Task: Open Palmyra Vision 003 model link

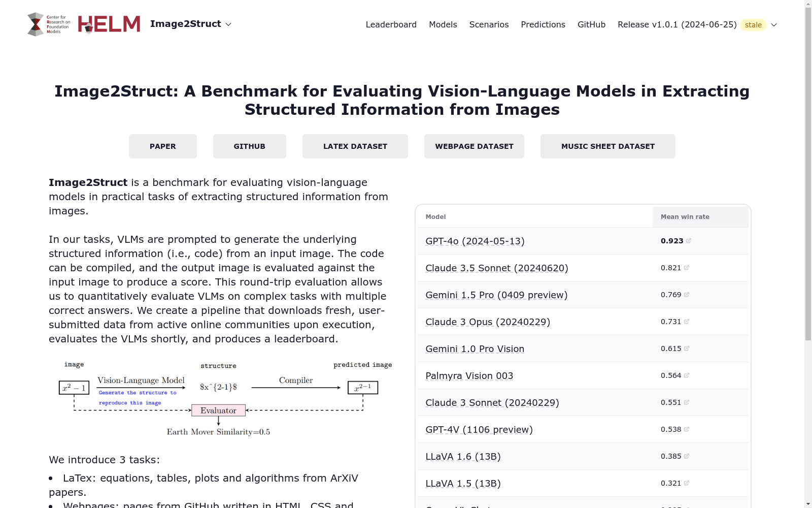Action: coord(469,376)
